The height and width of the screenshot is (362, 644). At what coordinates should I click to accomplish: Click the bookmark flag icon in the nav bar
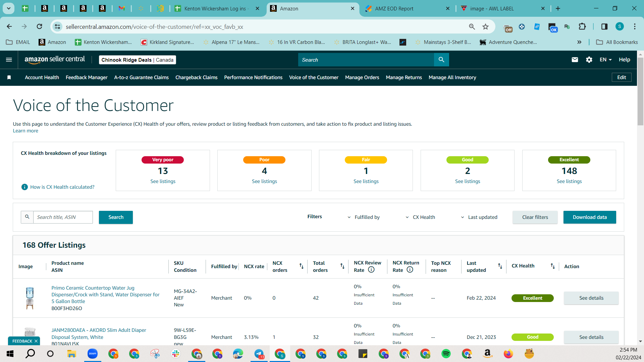click(x=9, y=77)
